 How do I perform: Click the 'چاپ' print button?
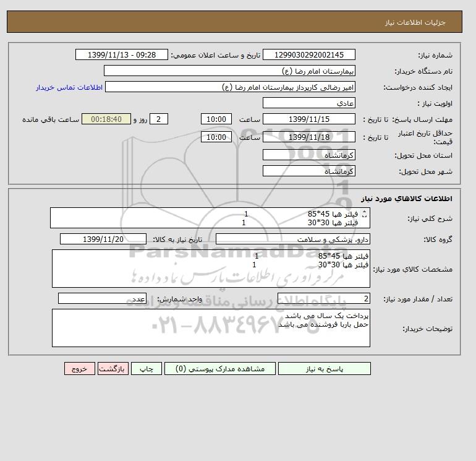147,368
